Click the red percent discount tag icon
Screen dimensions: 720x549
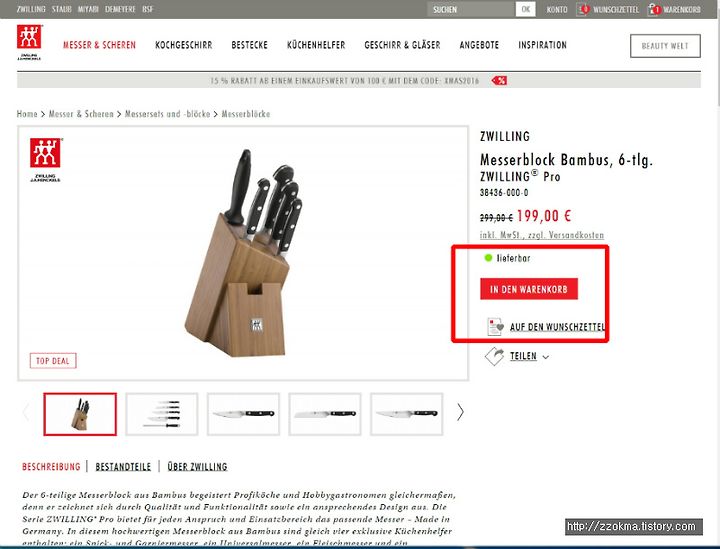point(499,81)
